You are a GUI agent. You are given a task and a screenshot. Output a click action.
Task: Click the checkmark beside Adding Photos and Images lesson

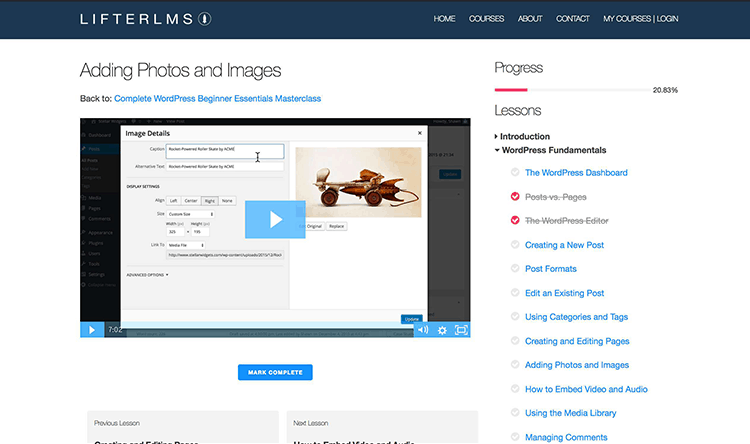pos(515,365)
